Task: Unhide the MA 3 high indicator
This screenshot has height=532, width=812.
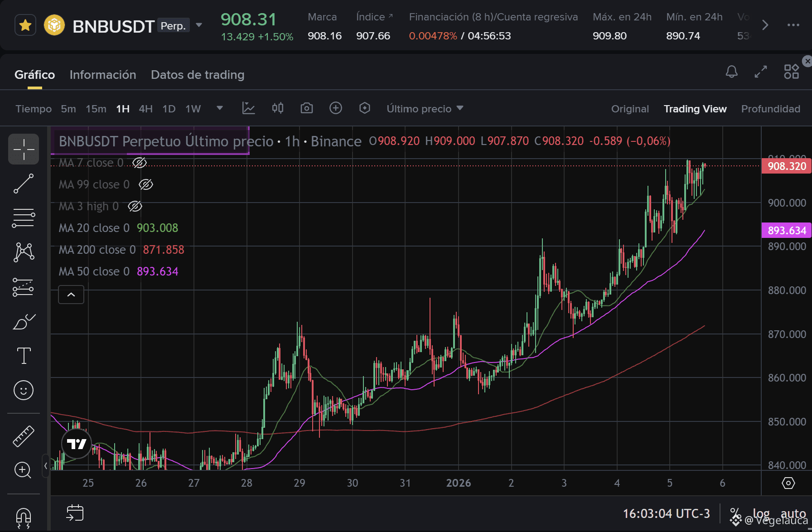Action: 135,206
